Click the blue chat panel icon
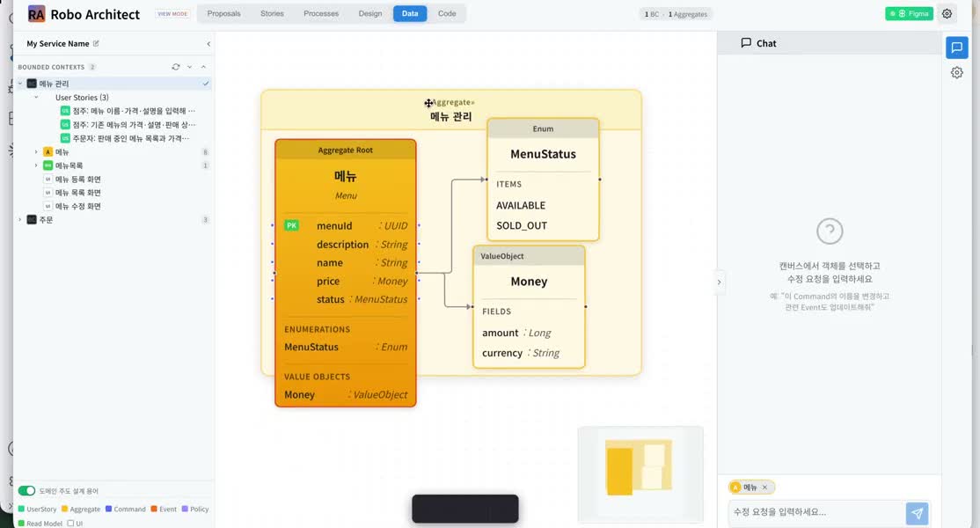 [x=956, y=48]
